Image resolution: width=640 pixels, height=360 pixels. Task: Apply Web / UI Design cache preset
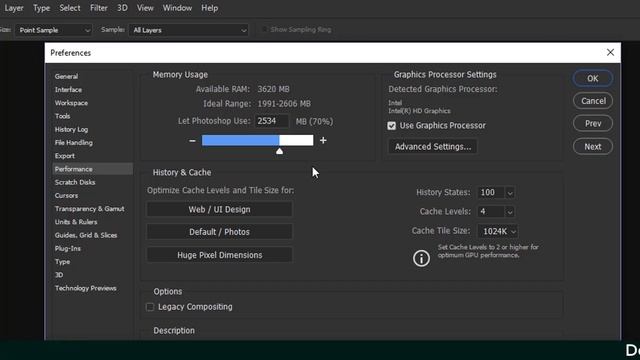tap(219, 209)
